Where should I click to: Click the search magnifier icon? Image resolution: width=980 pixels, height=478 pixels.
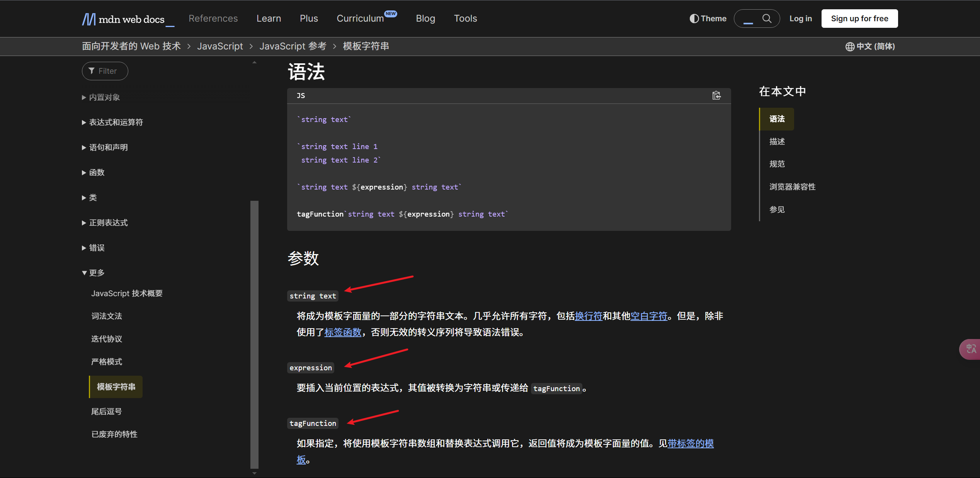pyautogui.click(x=767, y=19)
